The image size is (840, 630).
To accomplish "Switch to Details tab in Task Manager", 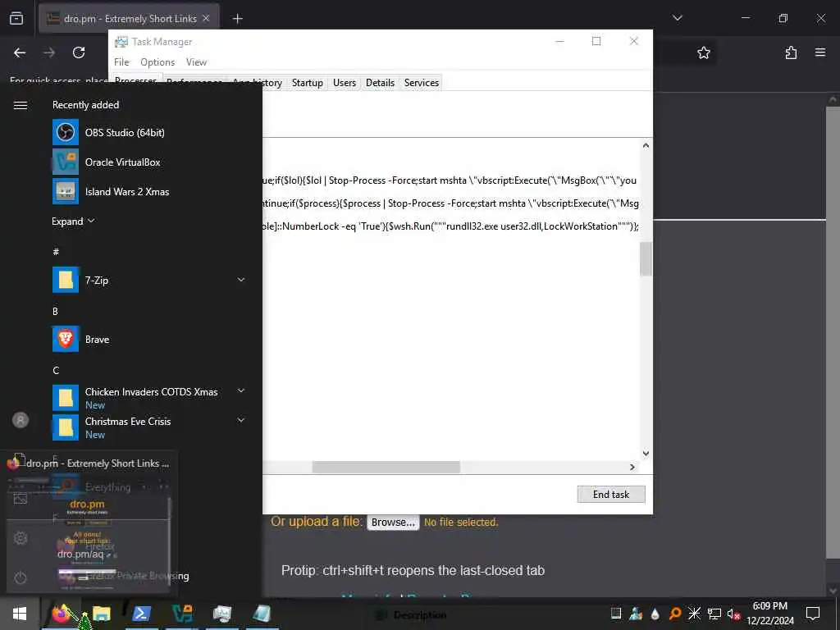I will point(381,83).
